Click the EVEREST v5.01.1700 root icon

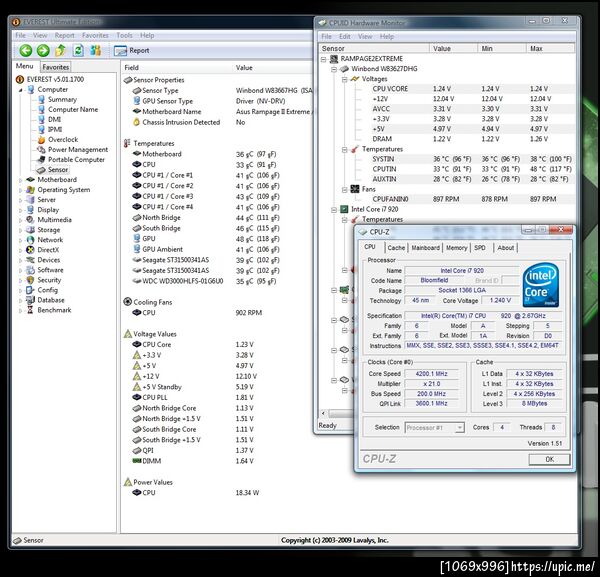click(20, 80)
